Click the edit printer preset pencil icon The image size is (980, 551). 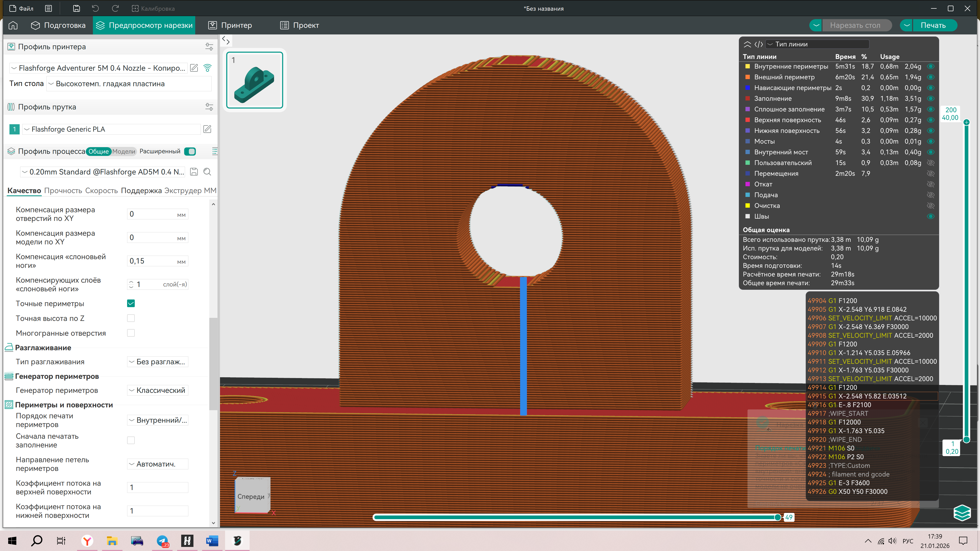coord(194,68)
